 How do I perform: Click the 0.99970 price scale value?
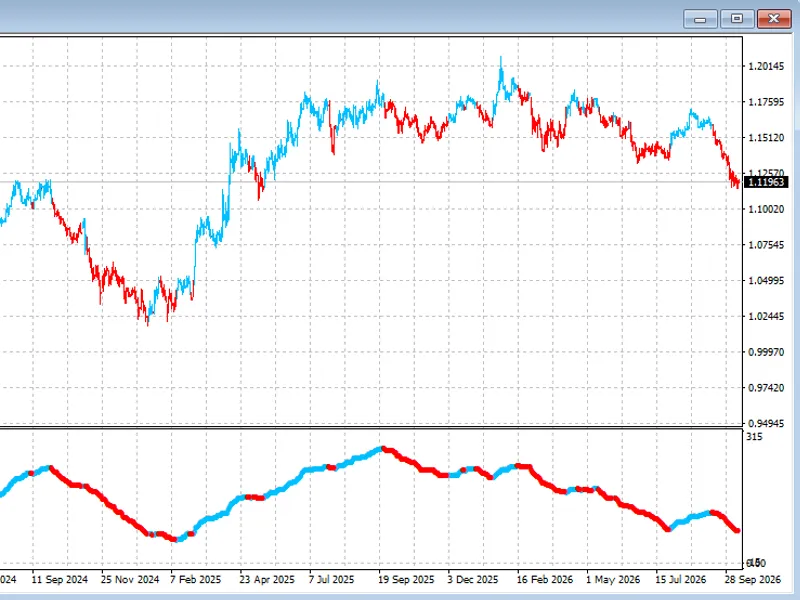click(766, 352)
